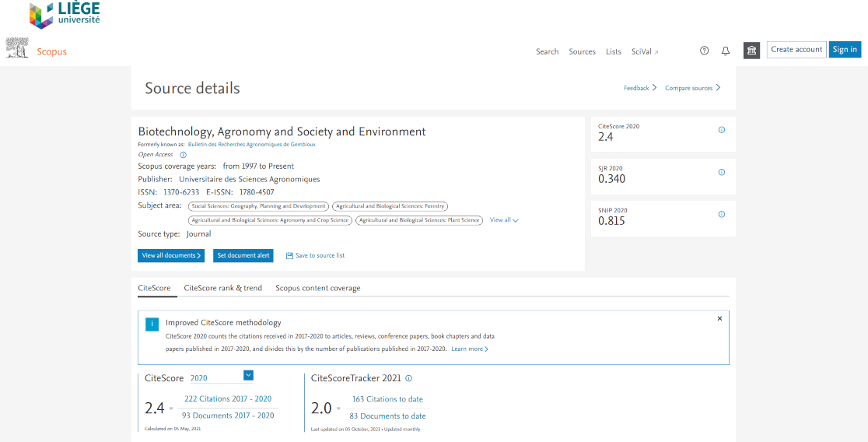Click Save to source list
Viewport: 868px width, 442px height.
[315, 255]
